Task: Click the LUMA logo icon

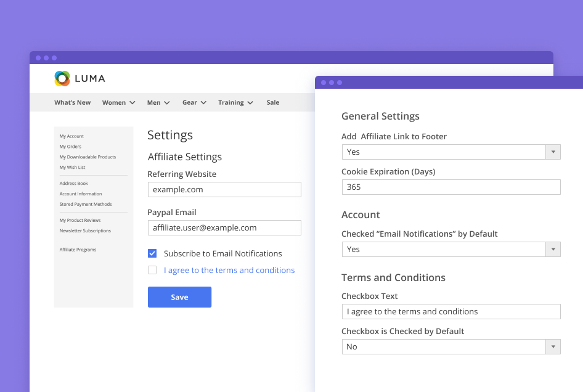Action: point(62,78)
